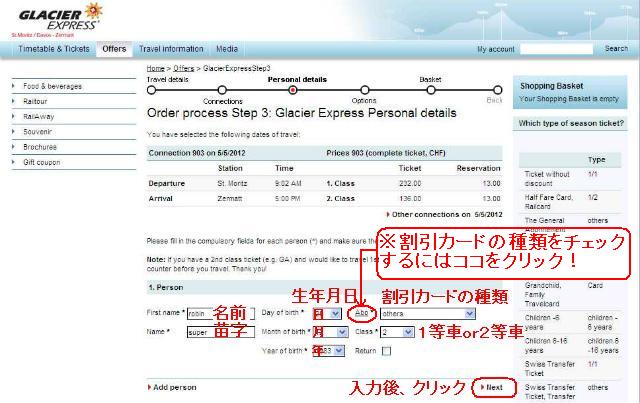The height and width of the screenshot is (403, 640).
Task: Click Swiss Transfer Ticket row
Action: [570, 369]
